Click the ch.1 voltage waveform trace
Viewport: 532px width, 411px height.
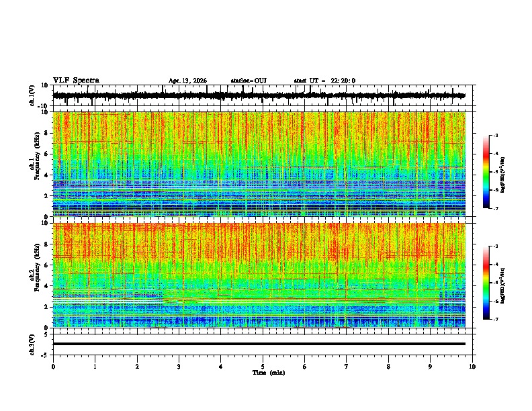259,95
